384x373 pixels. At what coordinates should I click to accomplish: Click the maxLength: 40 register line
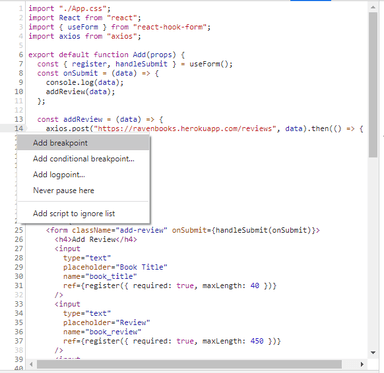pos(170,286)
